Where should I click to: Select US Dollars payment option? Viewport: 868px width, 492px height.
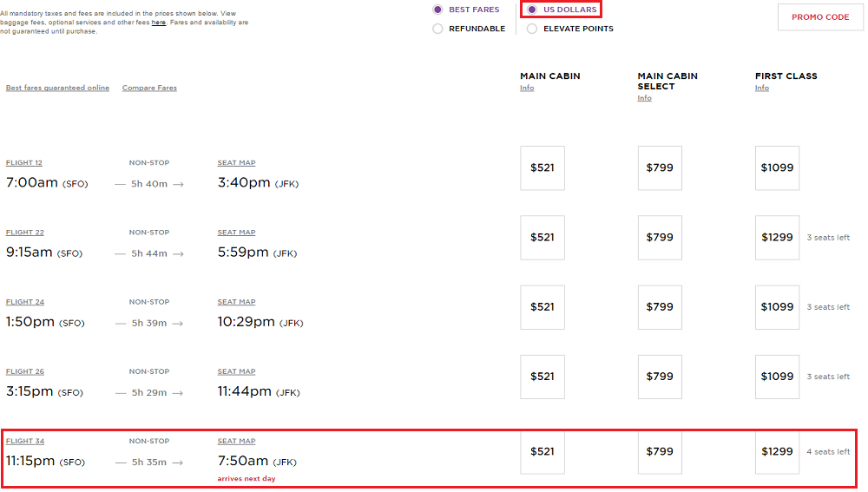click(532, 10)
